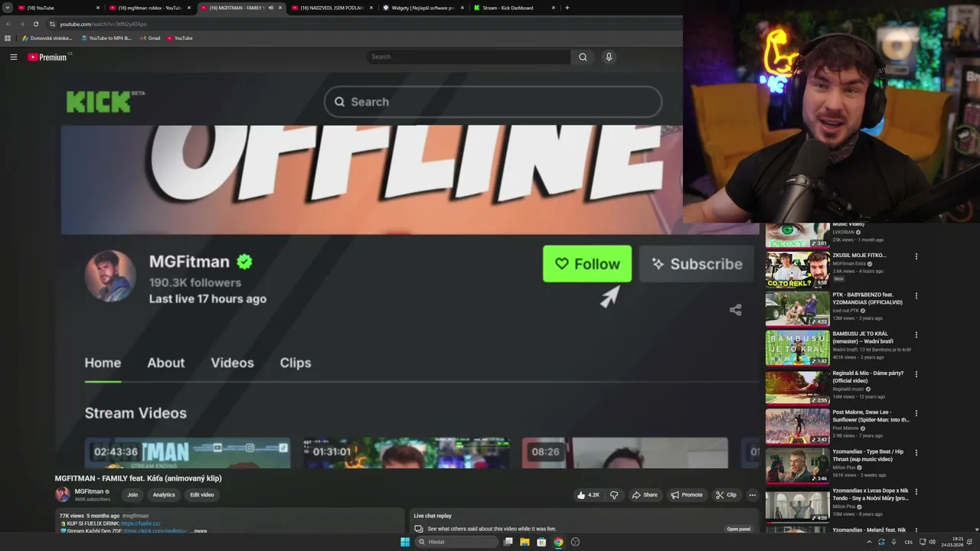Viewport: 980px width, 551px height.
Task: Click the Share button under the video
Action: click(x=645, y=495)
